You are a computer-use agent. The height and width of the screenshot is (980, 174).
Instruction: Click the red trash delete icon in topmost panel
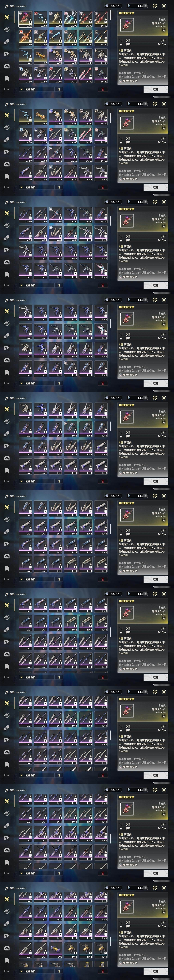[x=103, y=89]
